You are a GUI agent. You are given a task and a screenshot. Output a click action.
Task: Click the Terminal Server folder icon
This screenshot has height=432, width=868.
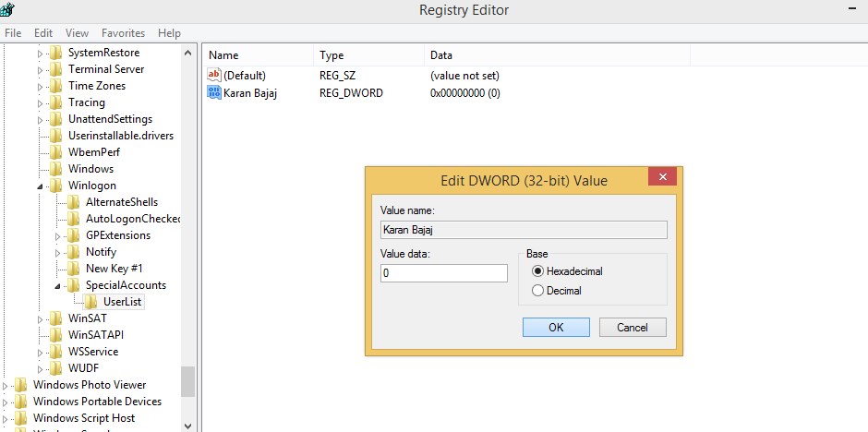pyautogui.click(x=55, y=70)
